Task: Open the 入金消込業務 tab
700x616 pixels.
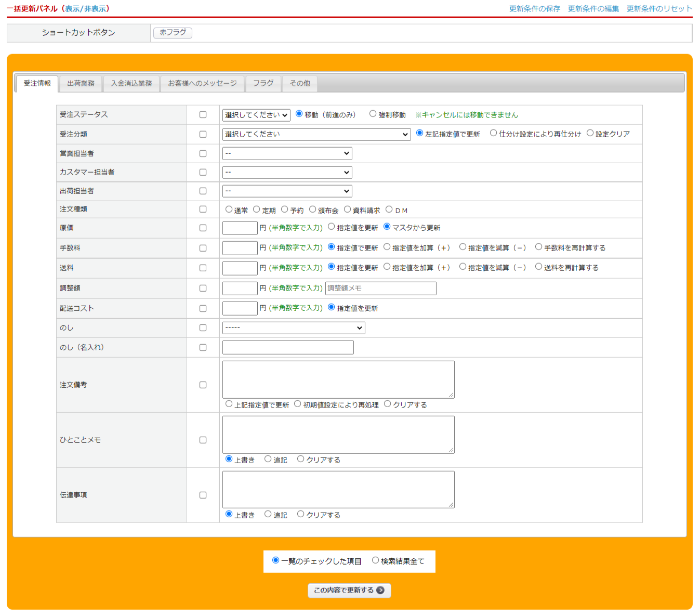Action: (x=131, y=83)
